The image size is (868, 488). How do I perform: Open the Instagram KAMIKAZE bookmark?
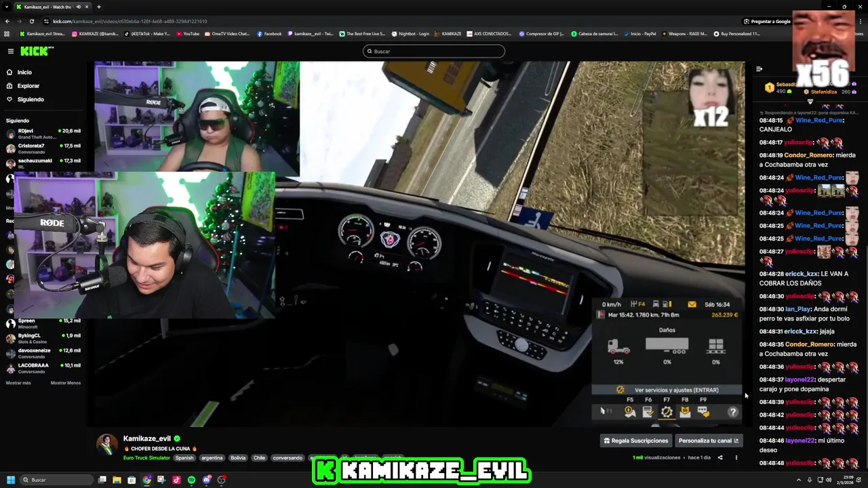click(94, 33)
